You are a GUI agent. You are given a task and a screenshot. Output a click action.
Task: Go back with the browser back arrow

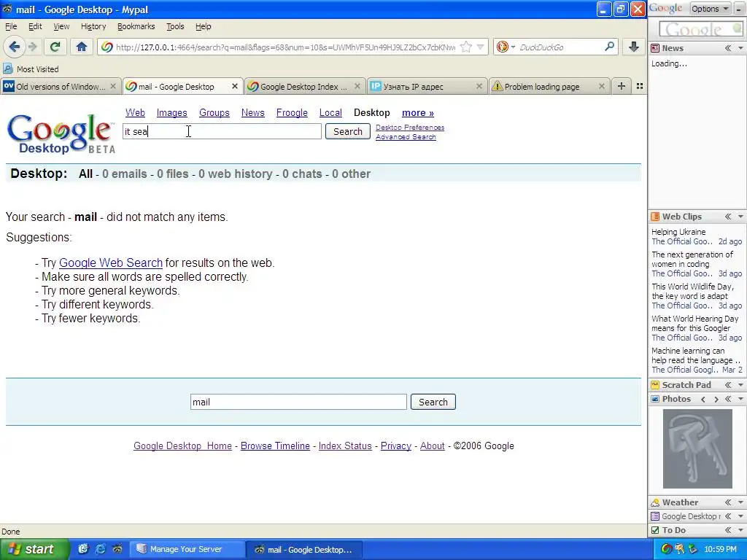click(14, 47)
